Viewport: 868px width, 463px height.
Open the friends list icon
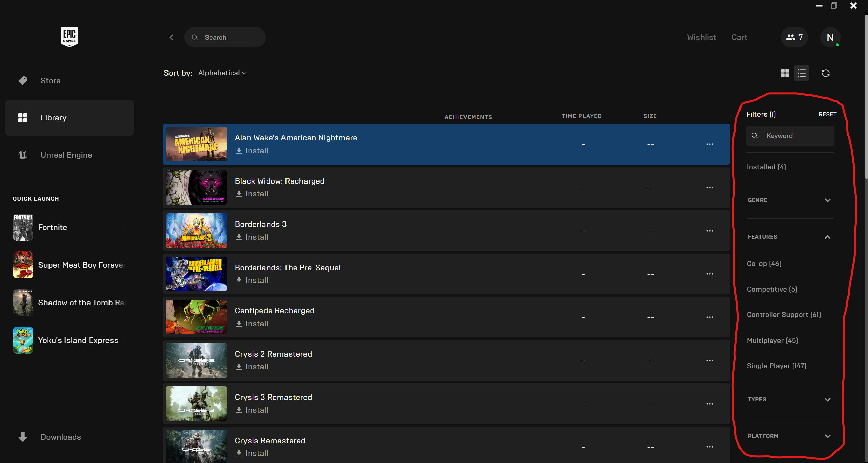click(x=794, y=37)
